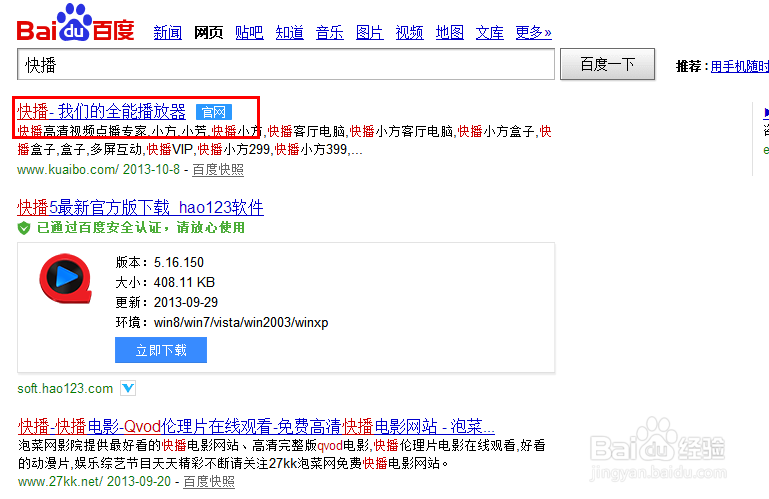This screenshot has height=499, width=769.
Task: Open the 快播5最新官方版下载 hao123软件 result
Action: 140,208
